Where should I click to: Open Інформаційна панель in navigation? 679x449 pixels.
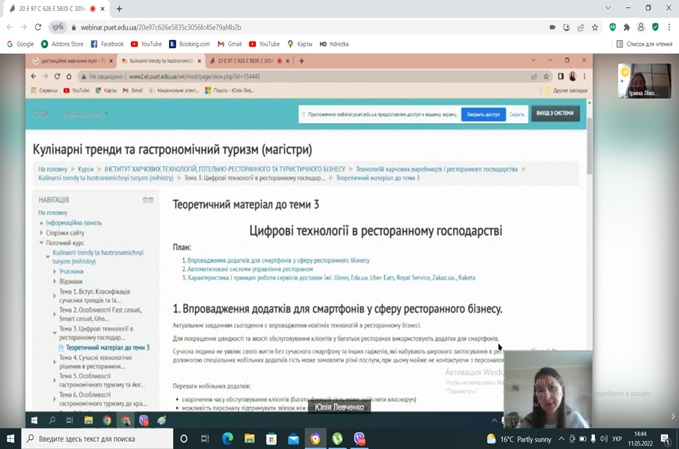coord(74,223)
